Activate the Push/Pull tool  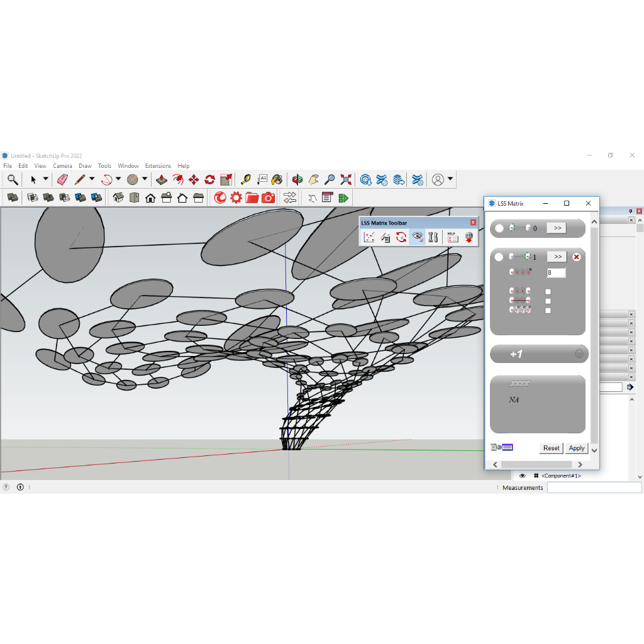[161, 180]
